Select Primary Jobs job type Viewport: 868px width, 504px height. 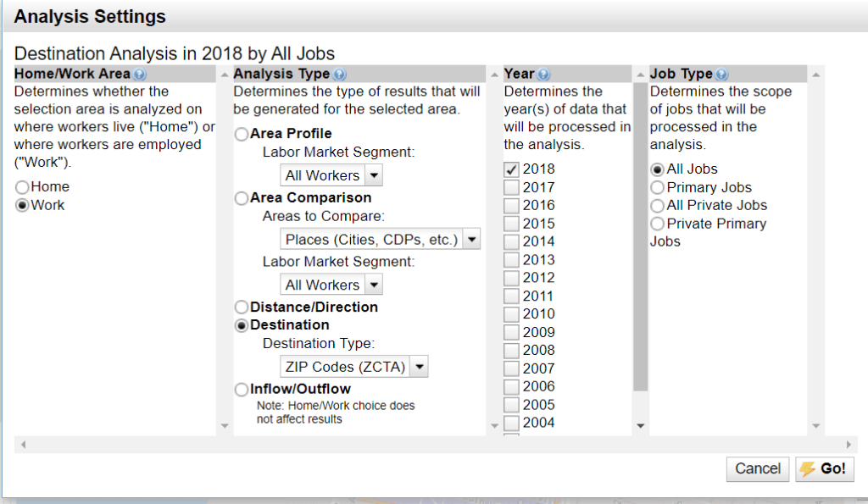pyautogui.click(x=657, y=188)
